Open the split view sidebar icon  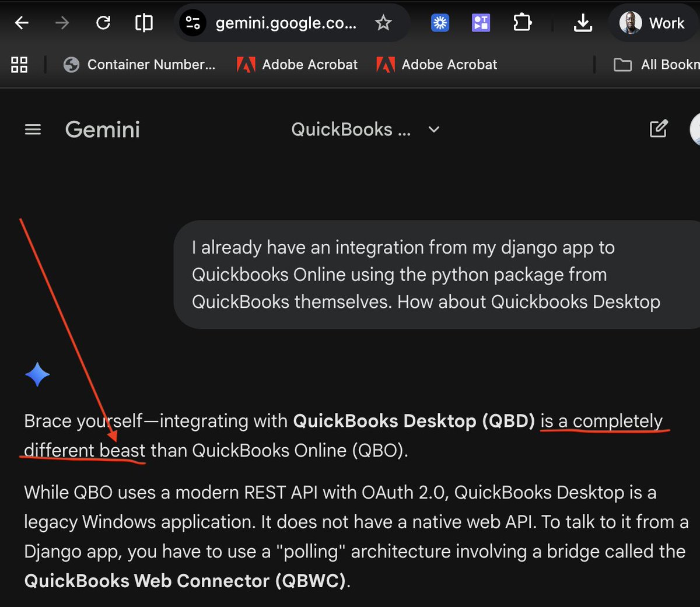143,23
